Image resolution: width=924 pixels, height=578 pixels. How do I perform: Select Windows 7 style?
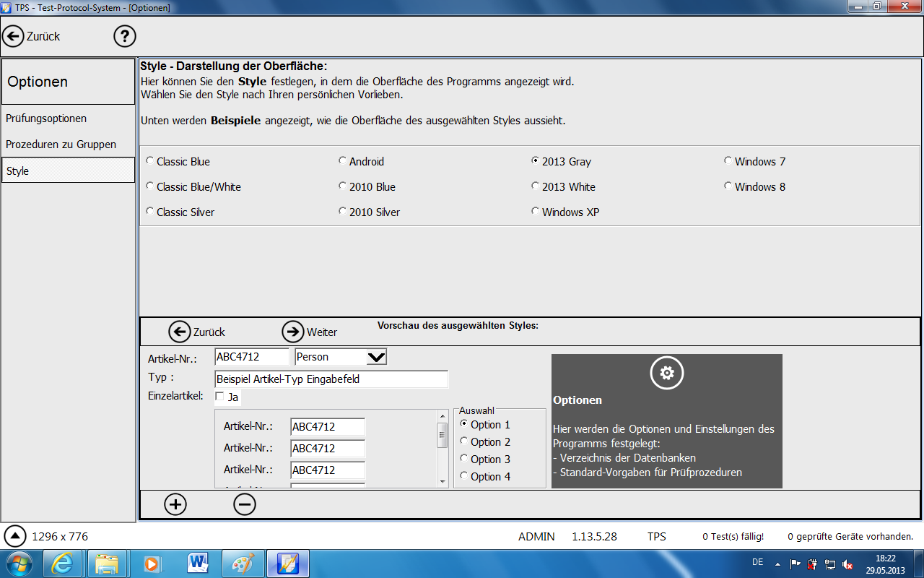754,161
